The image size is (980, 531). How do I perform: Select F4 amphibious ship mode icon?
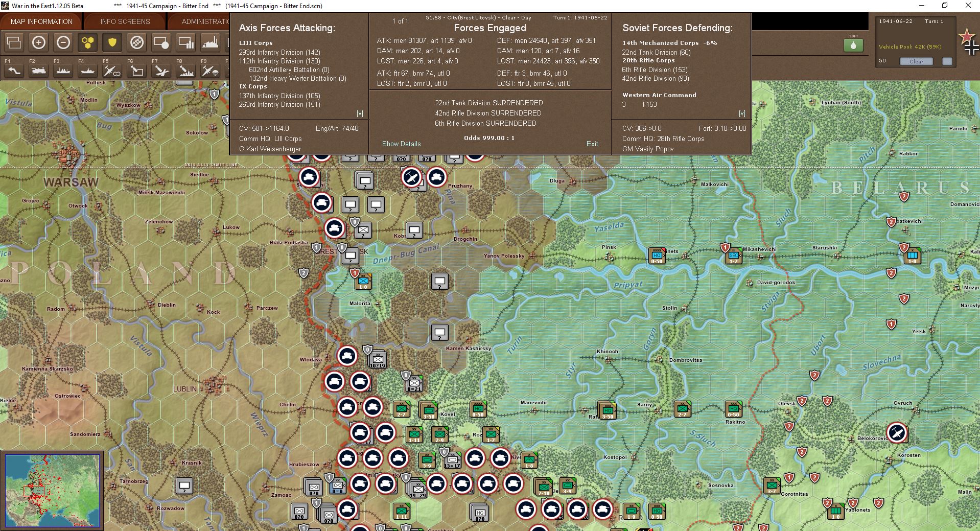(x=88, y=71)
